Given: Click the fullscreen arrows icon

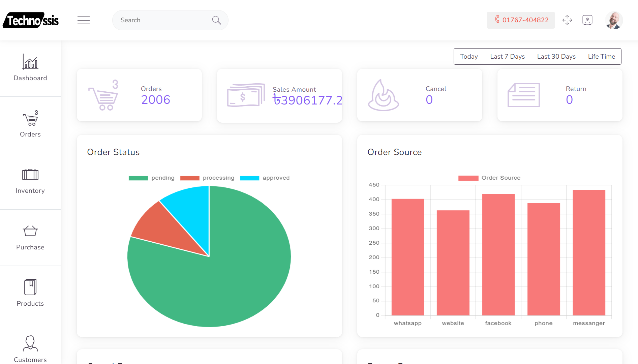Looking at the screenshot, I should (567, 20).
